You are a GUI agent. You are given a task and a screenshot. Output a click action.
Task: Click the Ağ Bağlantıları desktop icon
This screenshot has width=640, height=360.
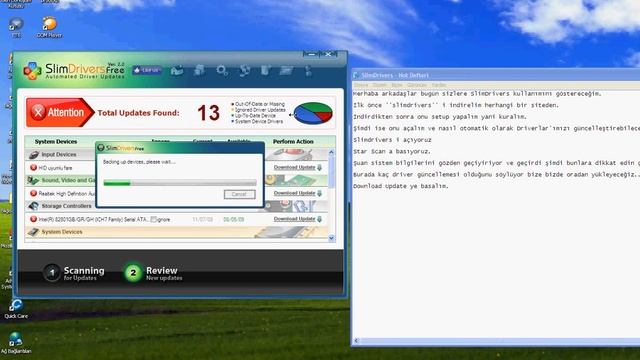[x=16, y=342]
